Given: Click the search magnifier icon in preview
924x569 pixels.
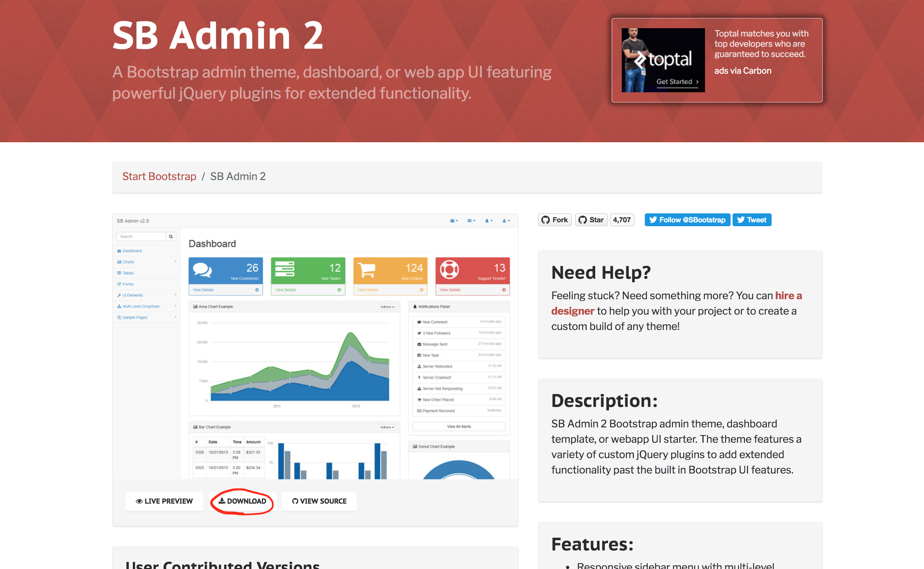Looking at the screenshot, I should click(171, 236).
